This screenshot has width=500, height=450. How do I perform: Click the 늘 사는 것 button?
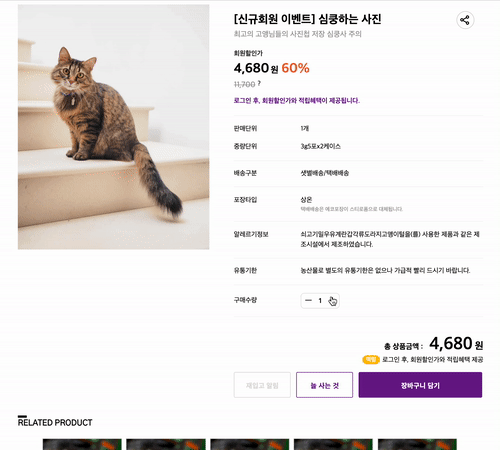point(324,385)
